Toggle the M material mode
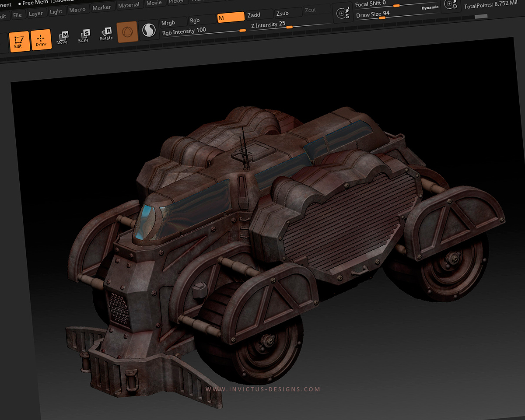The image size is (525, 420). [231, 17]
